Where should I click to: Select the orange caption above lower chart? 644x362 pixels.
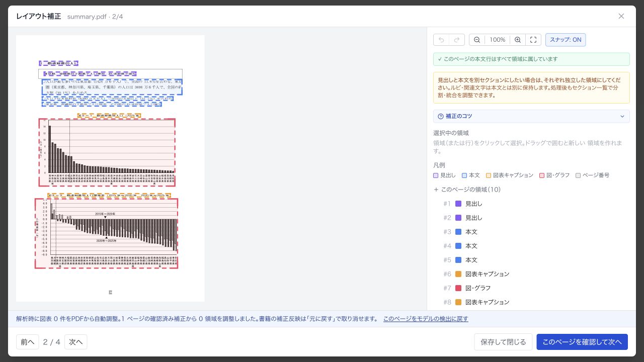[109, 196]
